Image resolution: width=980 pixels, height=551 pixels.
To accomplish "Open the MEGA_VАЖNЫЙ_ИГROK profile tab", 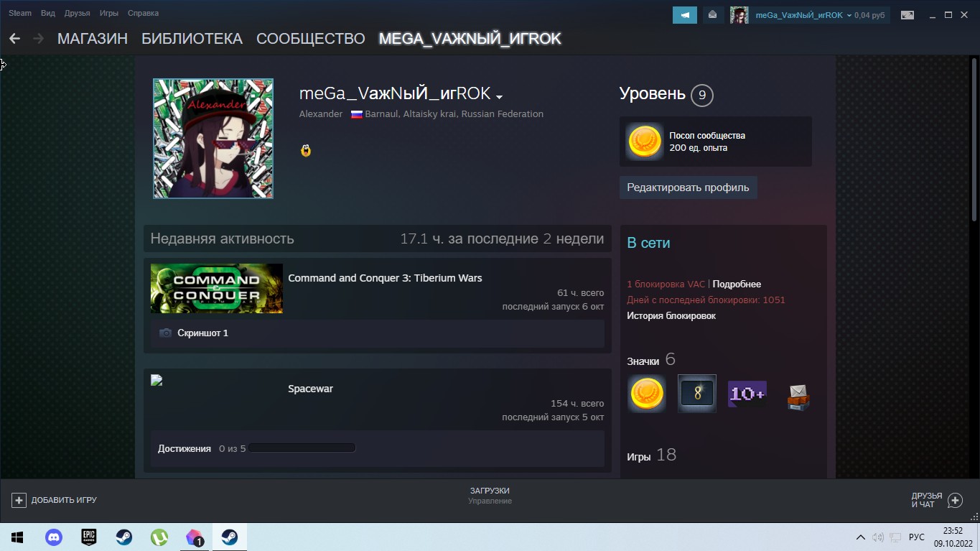I will 470,39.
